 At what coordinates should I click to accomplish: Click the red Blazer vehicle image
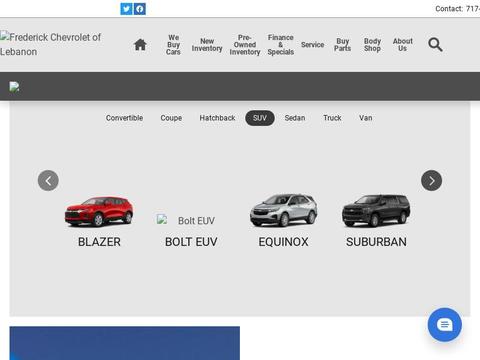99,211
